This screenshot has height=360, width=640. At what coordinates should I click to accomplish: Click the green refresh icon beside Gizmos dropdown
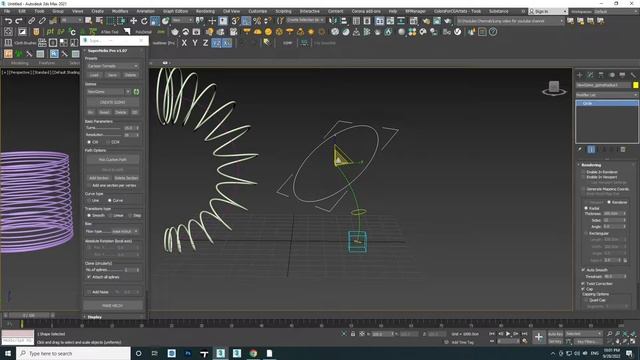click(136, 92)
